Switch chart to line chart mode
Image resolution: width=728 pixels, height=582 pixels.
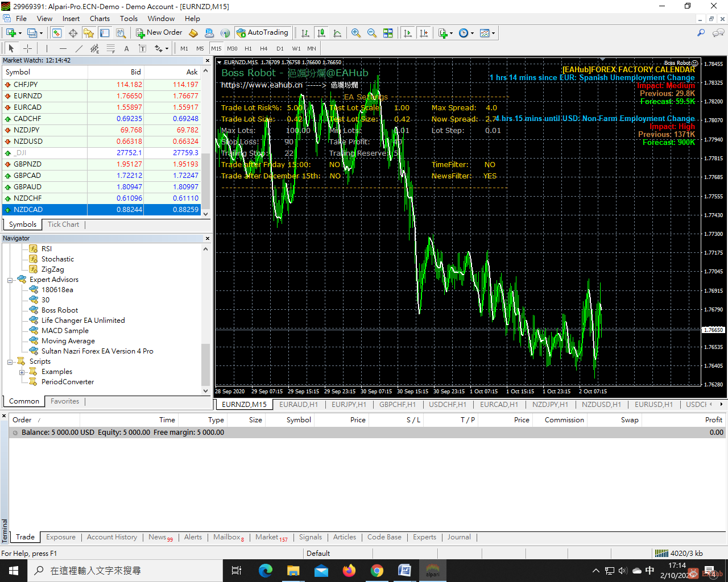click(x=337, y=33)
